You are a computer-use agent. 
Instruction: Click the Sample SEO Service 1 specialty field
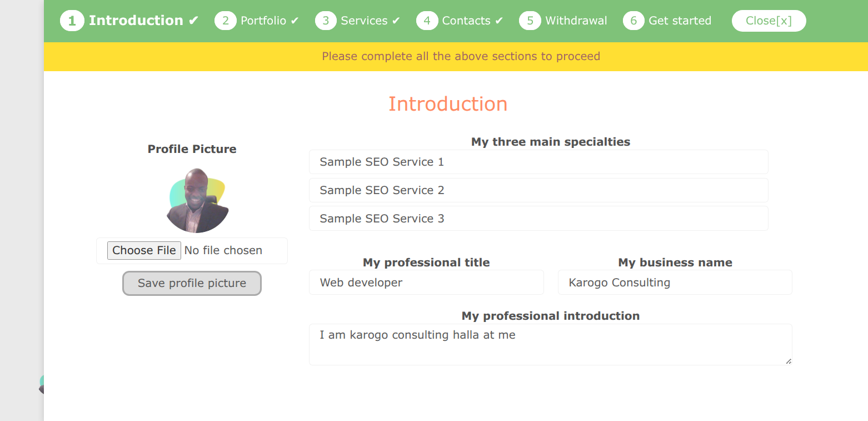pos(538,162)
